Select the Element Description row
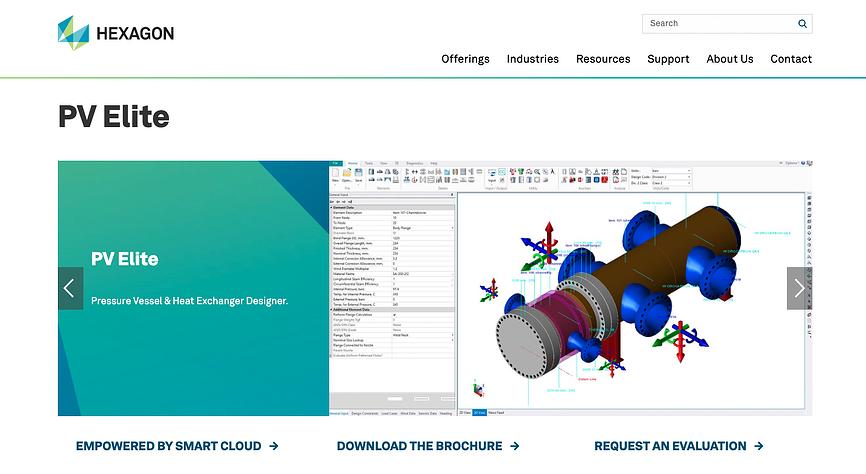This screenshot has height=474, width=866. (392, 213)
